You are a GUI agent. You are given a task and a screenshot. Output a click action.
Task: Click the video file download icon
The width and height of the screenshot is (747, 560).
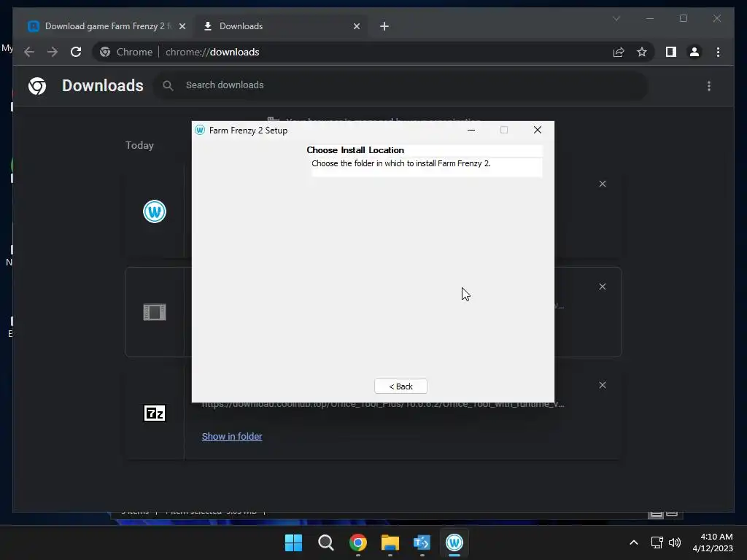(155, 312)
